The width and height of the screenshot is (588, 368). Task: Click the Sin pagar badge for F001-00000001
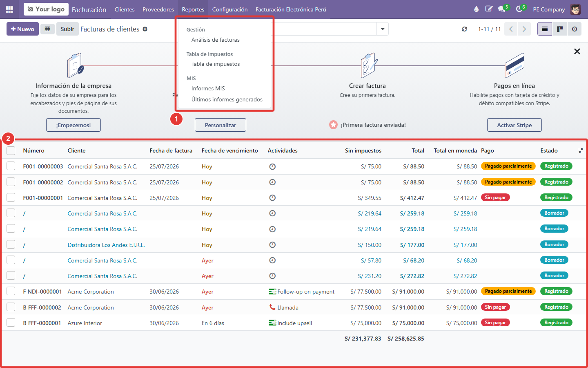495,197
